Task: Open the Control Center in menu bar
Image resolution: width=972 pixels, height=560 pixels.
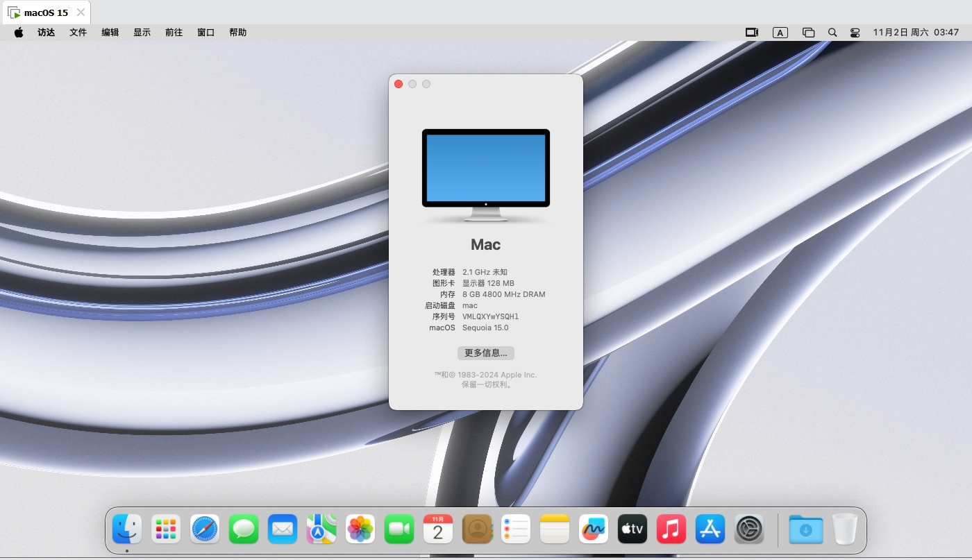Action: (x=855, y=33)
